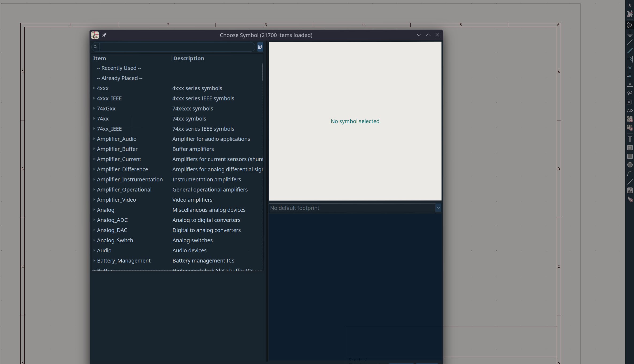This screenshot has width=634, height=364.
Task: Close the Choose Symbol dialog
Action: point(437,35)
